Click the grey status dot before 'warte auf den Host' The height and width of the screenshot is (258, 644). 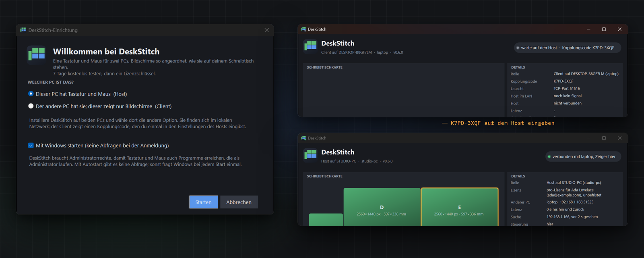tap(518, 48)
